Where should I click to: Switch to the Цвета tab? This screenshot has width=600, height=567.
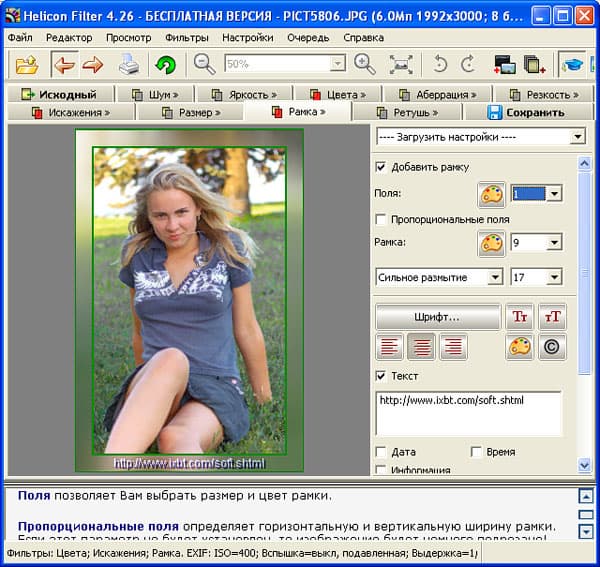tap(337, 94)
